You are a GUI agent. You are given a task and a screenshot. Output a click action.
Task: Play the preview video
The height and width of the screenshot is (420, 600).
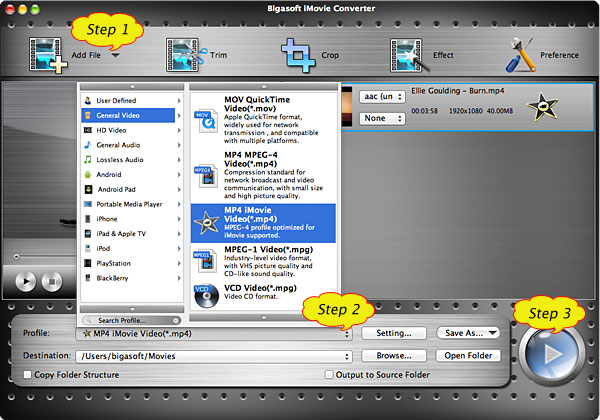coord(26,282)
